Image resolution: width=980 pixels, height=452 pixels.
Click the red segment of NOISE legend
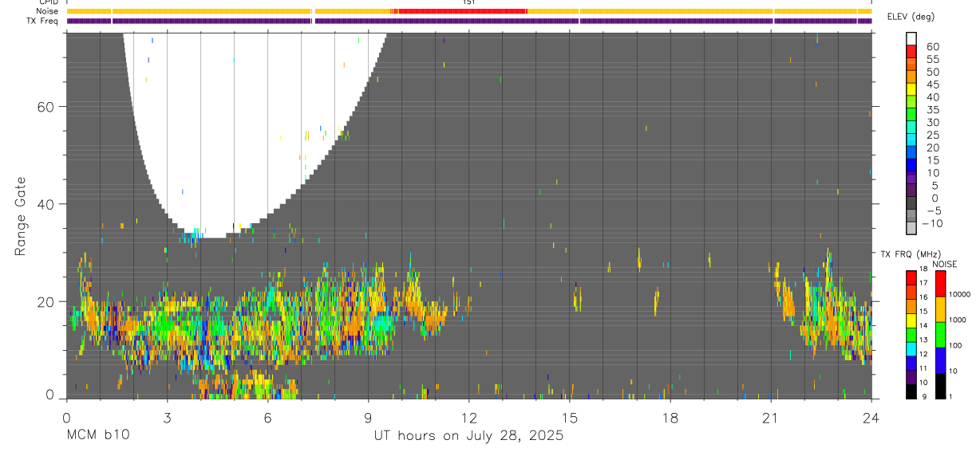point(940,284)
